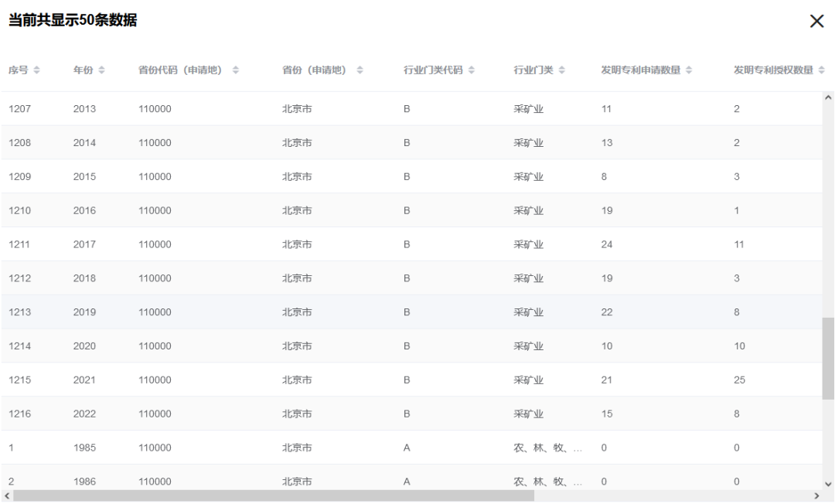Sort by 发明专利授权数量 sort icon
Screen dimensions: 835x504
point(822,70)
